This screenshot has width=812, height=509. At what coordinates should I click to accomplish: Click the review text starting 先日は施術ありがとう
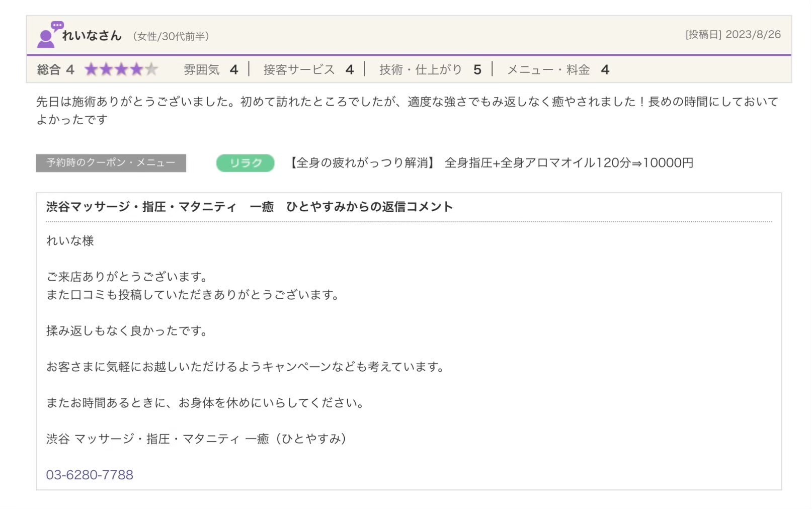point(407,110)
